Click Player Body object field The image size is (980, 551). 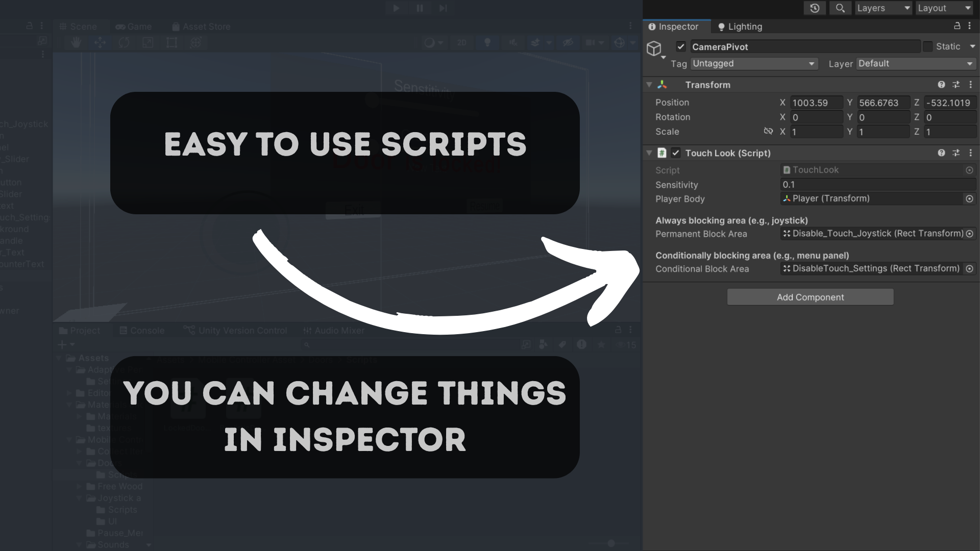click(872, 198)
